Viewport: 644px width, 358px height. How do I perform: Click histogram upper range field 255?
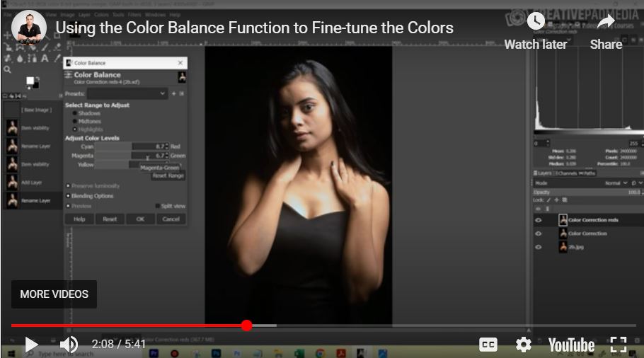[634, 144]
